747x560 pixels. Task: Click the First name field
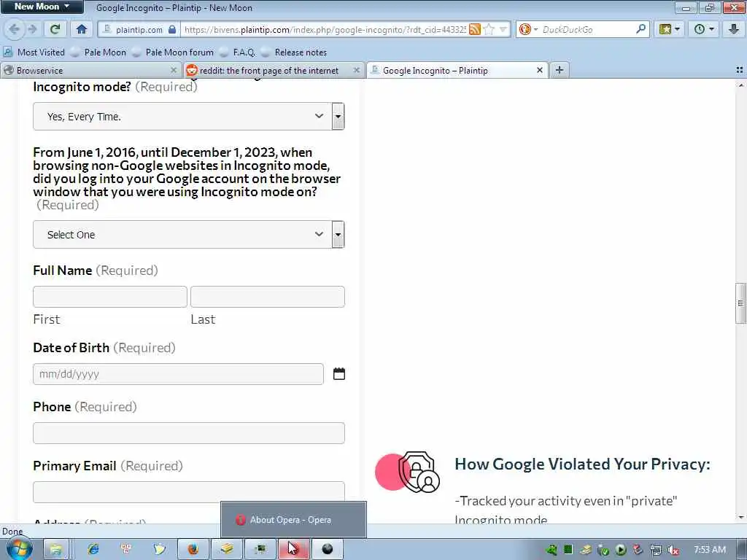tap(110, 297)
